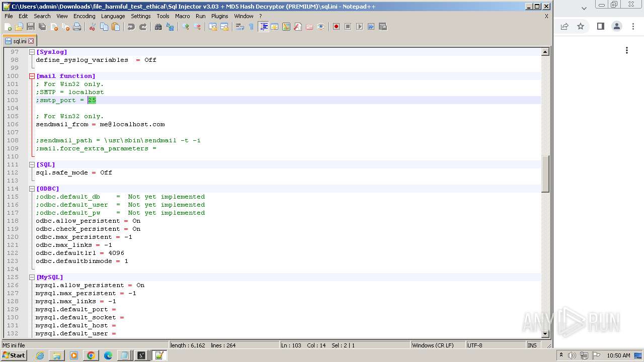Viewport: 644px width, 362px height.
Task: Toggle the indent guide toolbar icon
Action: 263,27
